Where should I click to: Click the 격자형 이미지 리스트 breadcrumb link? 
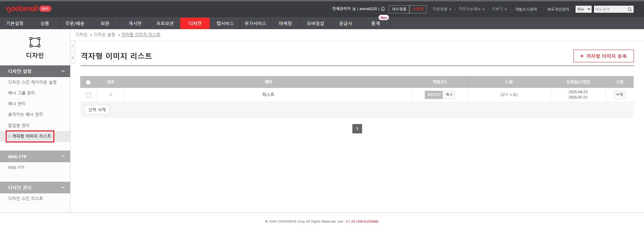pos(141,35)
